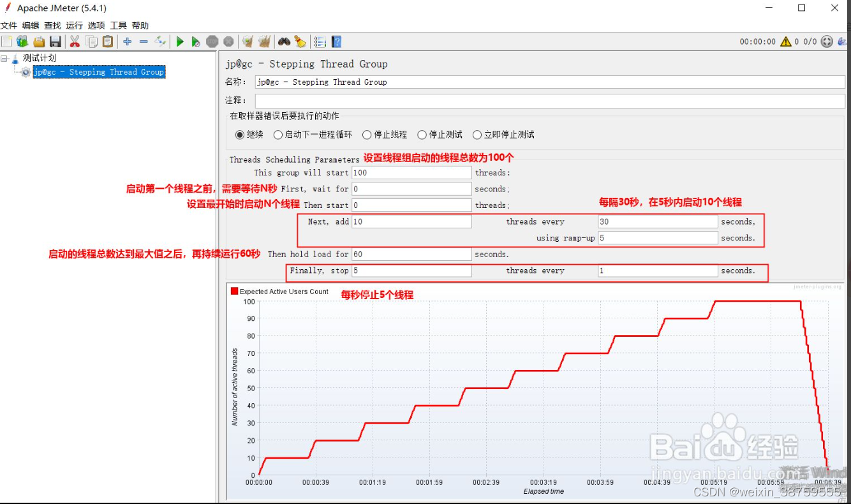Select the 测试计划 tree item
851x504 pixels.
coord(40,58)
